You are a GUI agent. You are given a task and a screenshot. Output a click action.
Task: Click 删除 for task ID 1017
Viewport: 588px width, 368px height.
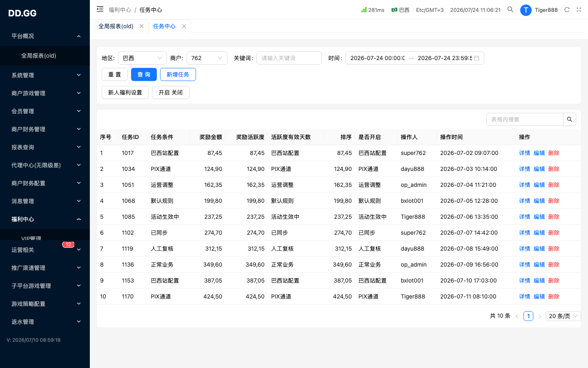pyautogui.click(x=554, y=153)
